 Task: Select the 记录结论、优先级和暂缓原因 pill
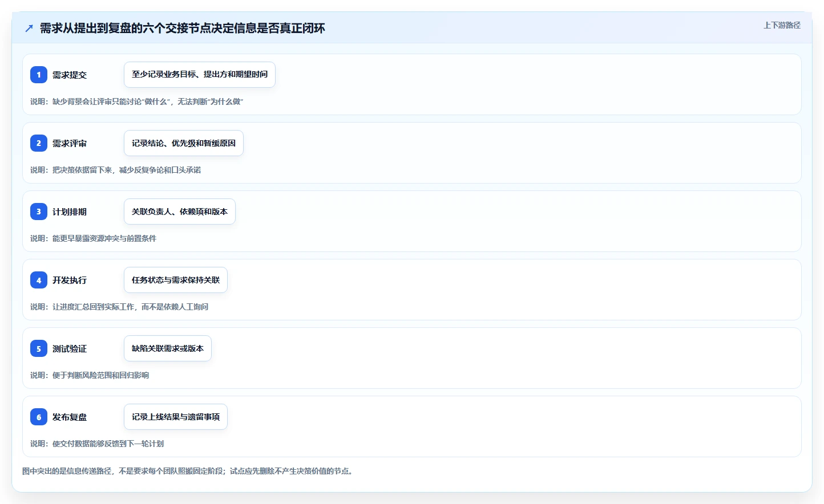184,143
